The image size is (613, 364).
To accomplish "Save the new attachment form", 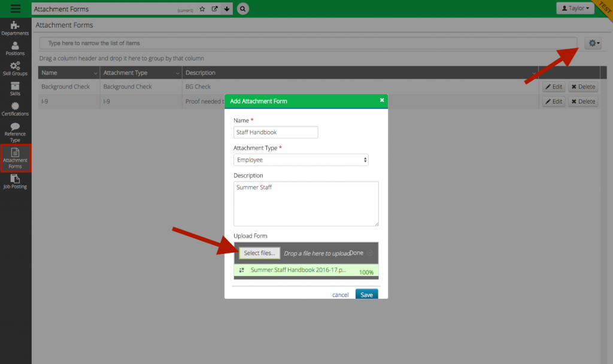I will pos(366,294).
